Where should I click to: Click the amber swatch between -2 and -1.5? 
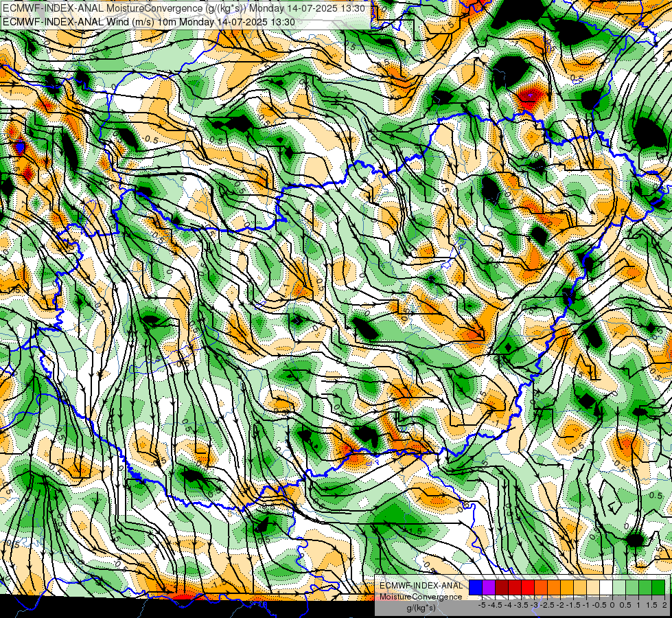click(x=567, y=587)
